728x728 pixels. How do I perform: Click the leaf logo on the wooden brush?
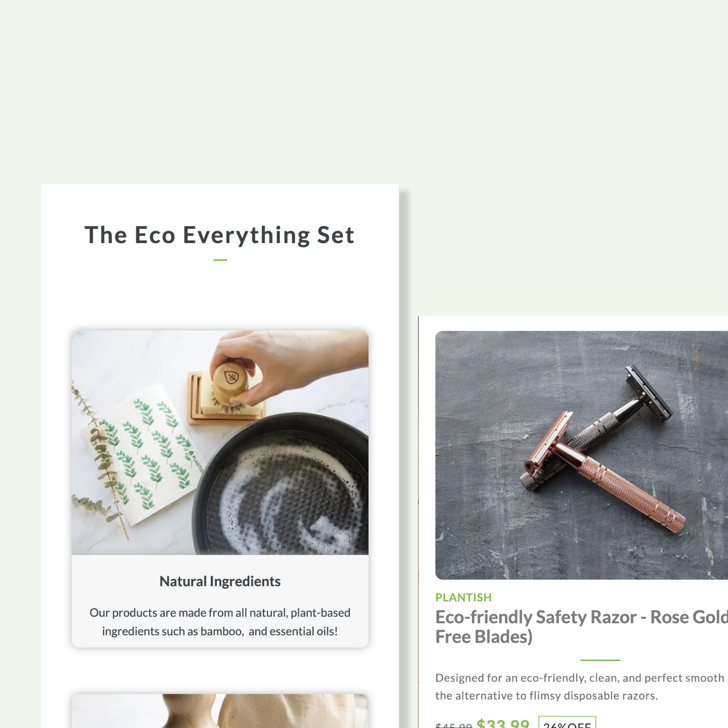pos(231,377)
